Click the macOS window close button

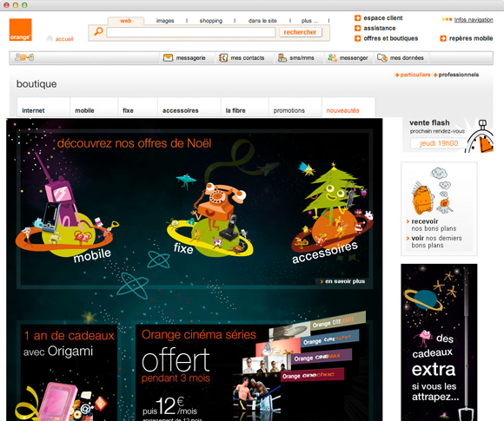[x=6, y=5]
